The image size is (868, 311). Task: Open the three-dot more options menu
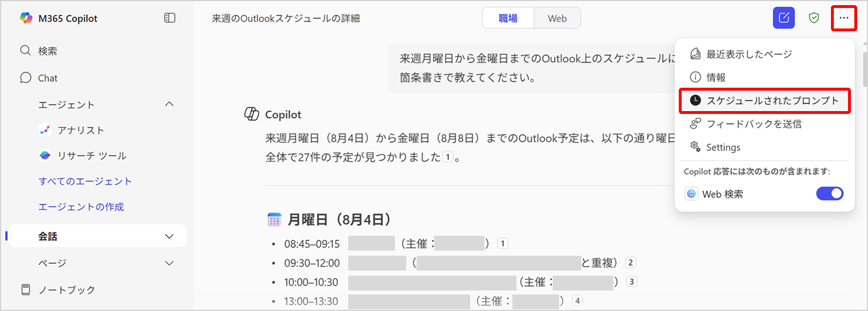(x=844, y=18)
